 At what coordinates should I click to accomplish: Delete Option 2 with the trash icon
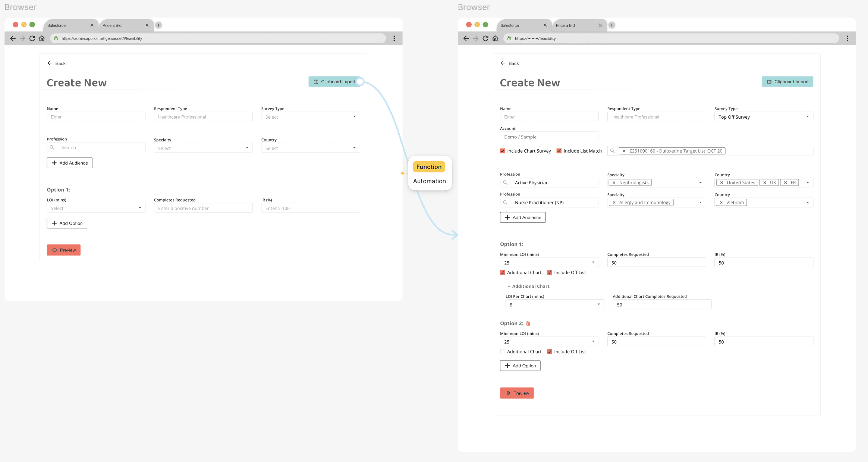click(528, 324)
